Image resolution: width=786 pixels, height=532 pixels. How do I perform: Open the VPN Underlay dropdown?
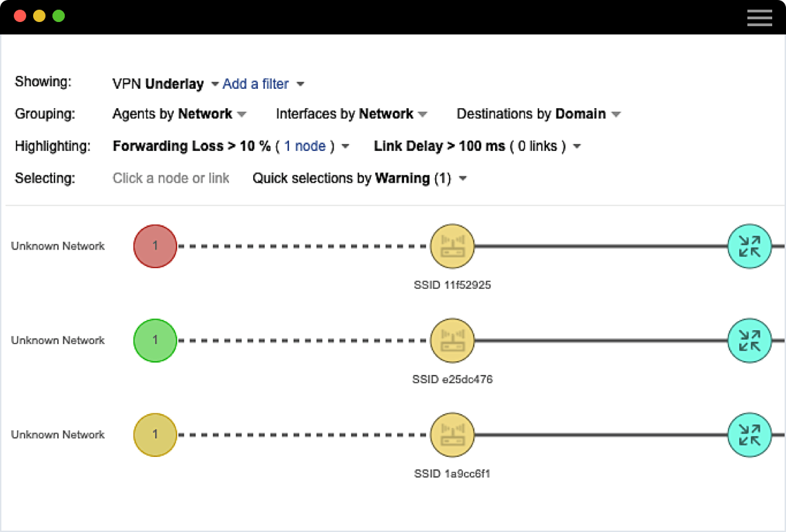[214, 84]
